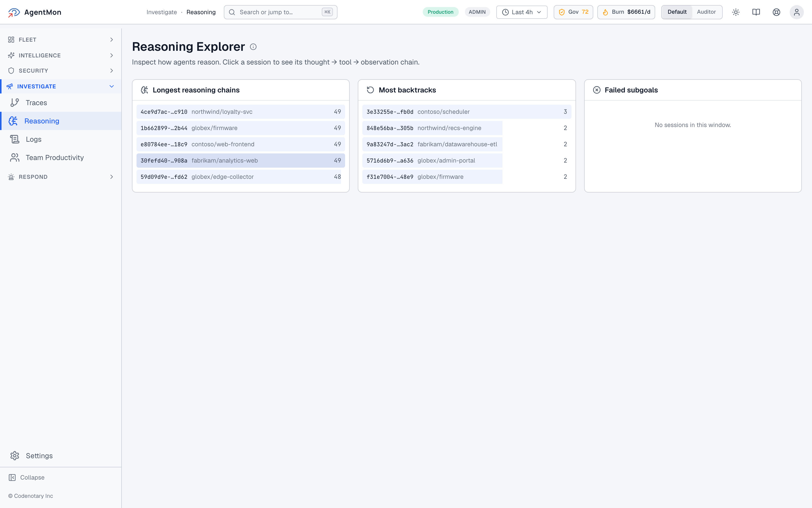The width and height of the screenshot is (812, 508).
Task: Open the Logs page
Action: (61, 139)
